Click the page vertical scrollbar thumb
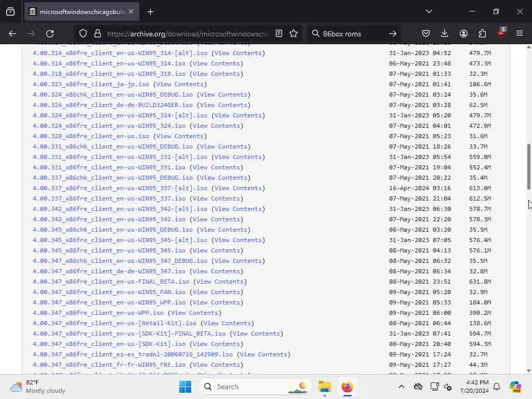 528,167
